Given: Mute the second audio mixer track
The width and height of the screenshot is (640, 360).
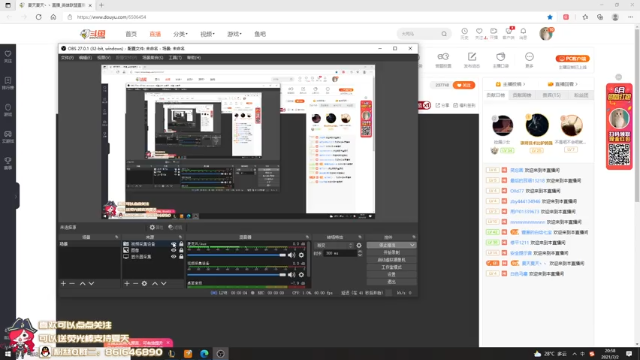Looking at the screenshot, I should 291,275.
